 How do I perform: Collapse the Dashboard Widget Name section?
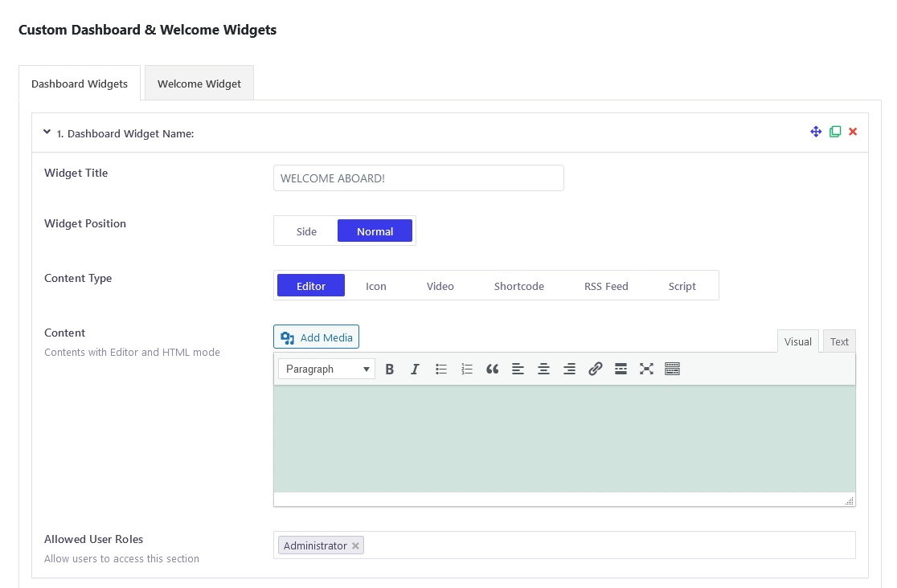point(47,132)
